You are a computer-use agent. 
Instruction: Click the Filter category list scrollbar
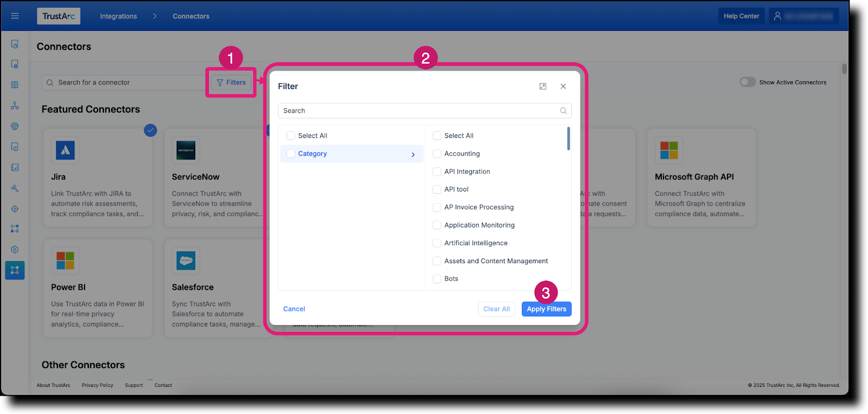[x=569, y=138]
